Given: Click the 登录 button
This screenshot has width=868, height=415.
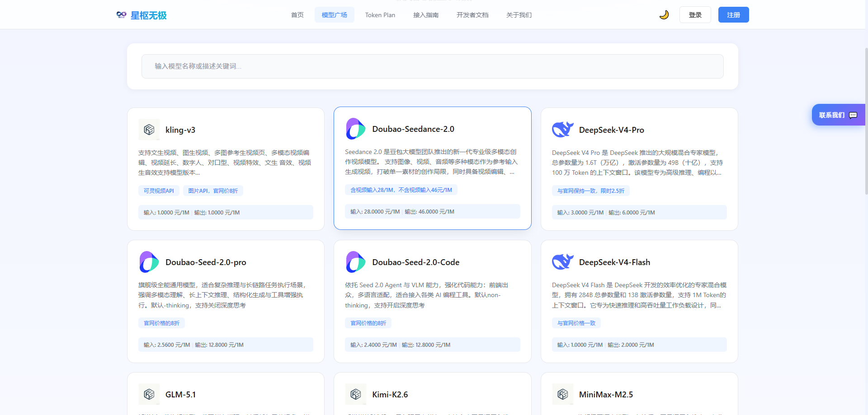Looking at the screenshot, I should 695,15.
